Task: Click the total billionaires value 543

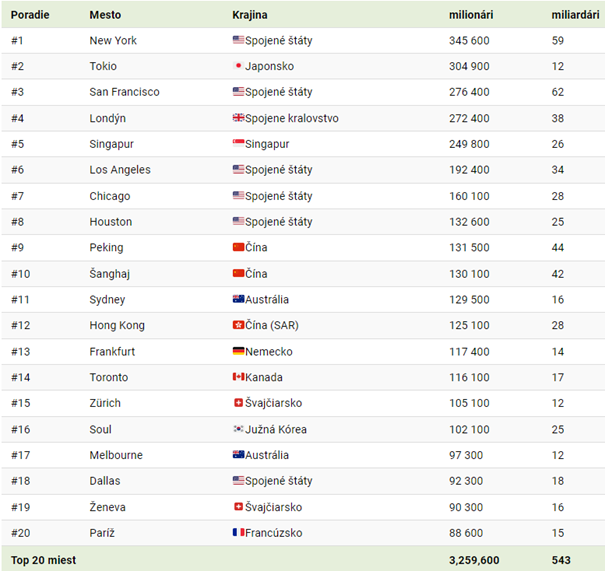Action: click(x=561, y=560)
